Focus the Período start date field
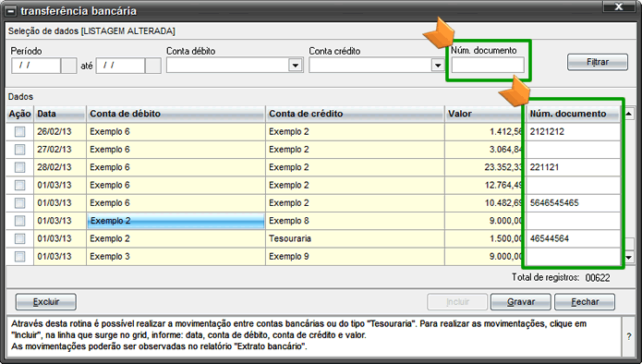Image resolution: width=642 pixels, height=364 pixels. pos(36,66)
